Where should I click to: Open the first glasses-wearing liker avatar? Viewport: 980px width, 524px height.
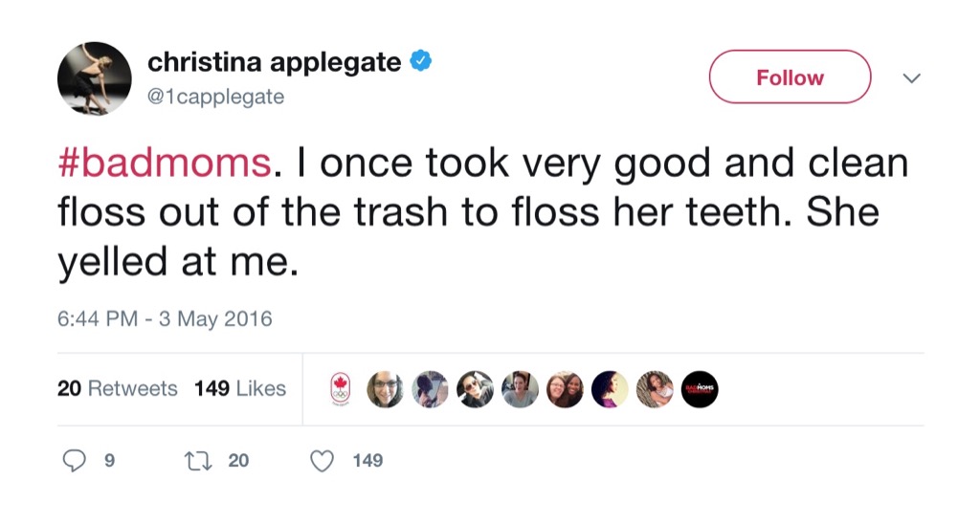tap(385, 389)
